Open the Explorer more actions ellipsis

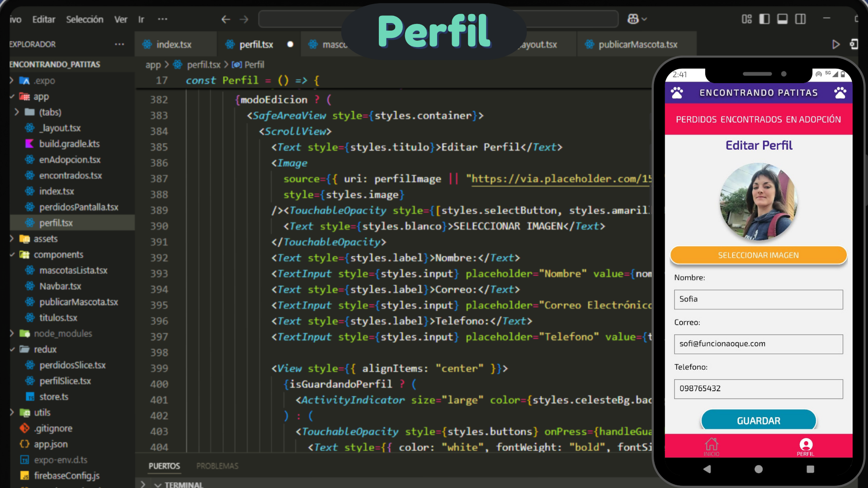click(119, 44)
